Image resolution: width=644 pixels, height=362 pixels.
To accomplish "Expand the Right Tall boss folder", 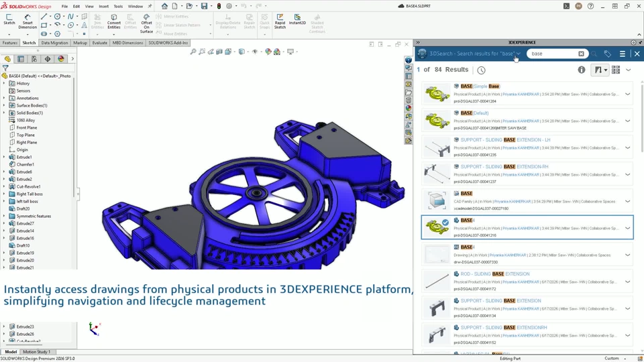I will [4, 194].
